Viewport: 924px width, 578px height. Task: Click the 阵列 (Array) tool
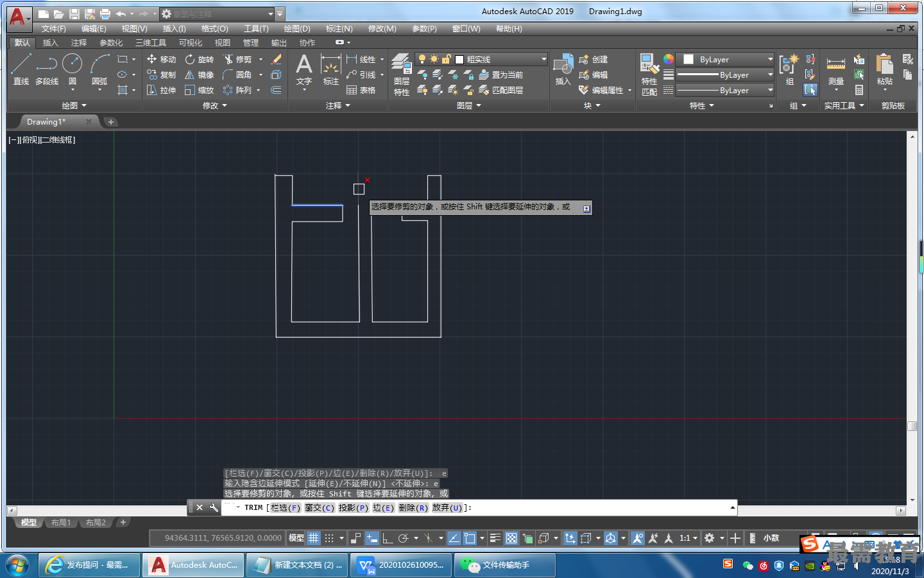(x=237, y=90)
